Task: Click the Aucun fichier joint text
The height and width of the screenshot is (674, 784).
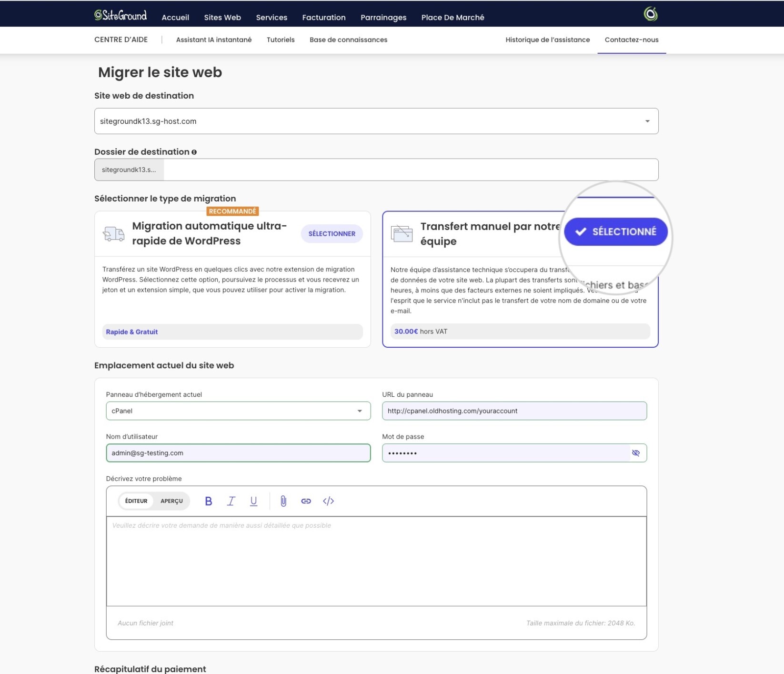Action: click(145, 623)
